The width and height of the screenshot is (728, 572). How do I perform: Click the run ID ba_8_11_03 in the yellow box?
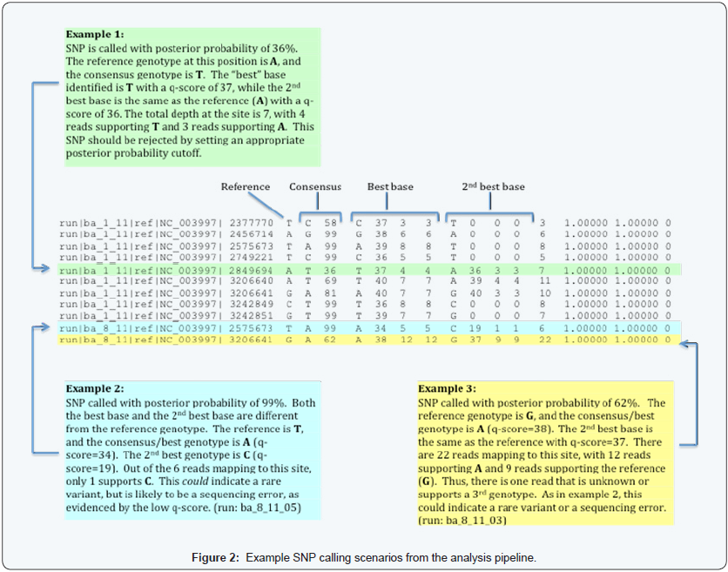pyautogui.click(x=463, y=520)
